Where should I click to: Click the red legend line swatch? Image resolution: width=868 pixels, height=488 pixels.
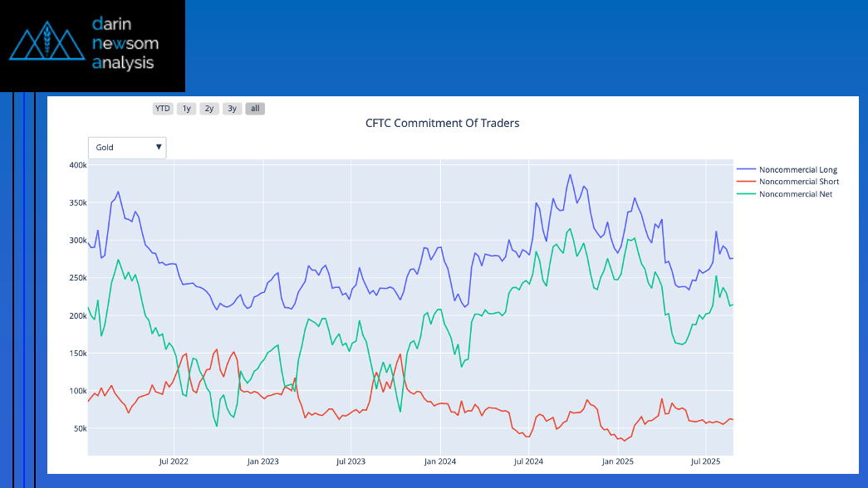(x=746, y=182)
